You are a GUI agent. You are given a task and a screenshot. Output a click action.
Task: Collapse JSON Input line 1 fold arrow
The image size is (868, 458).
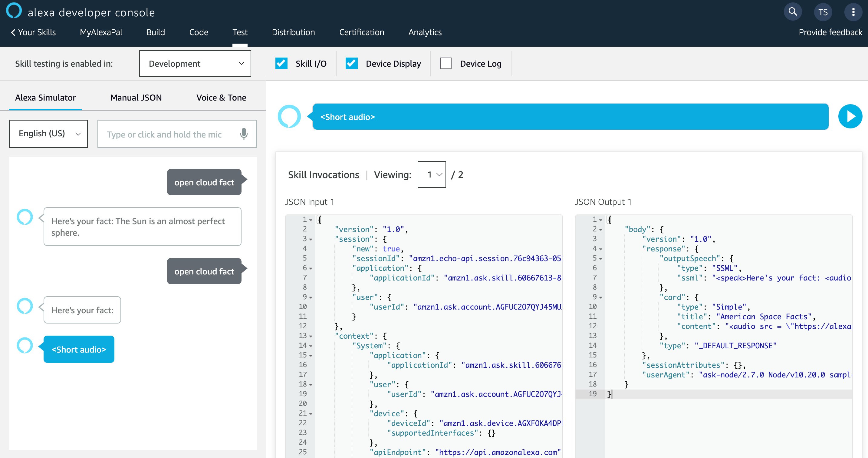point(311,220)
